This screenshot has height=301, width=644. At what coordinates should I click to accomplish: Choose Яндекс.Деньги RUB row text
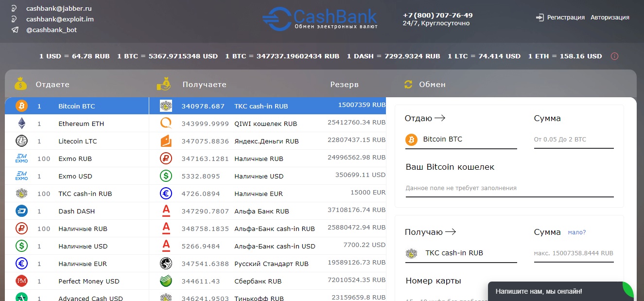click(266, 141)
